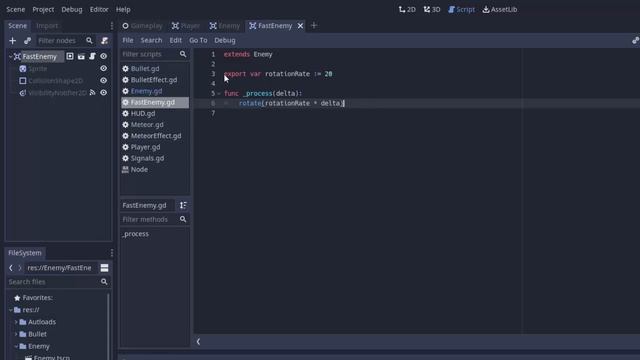Viewport: 640px width, 360px height.
Task: Open the Scene menu
Action: (16, 9)
